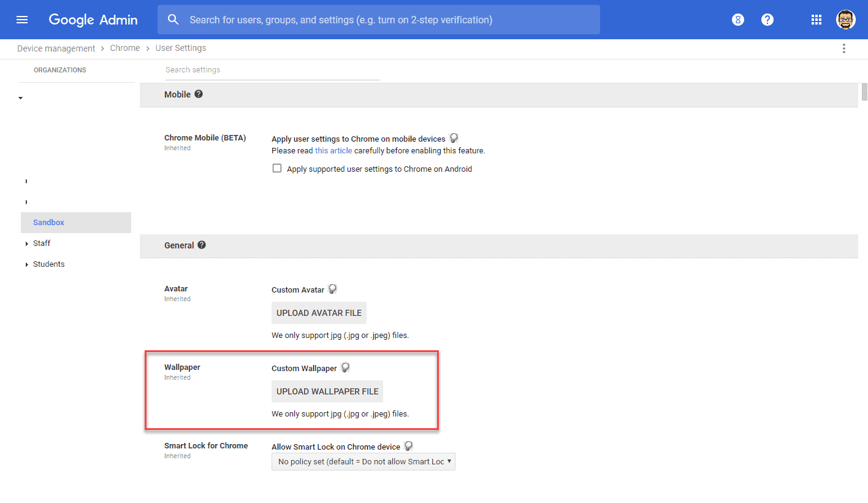This screenshot has height=503, width=868.
Task: Go to Device management breadcrumb
Action: pos(56,48)
